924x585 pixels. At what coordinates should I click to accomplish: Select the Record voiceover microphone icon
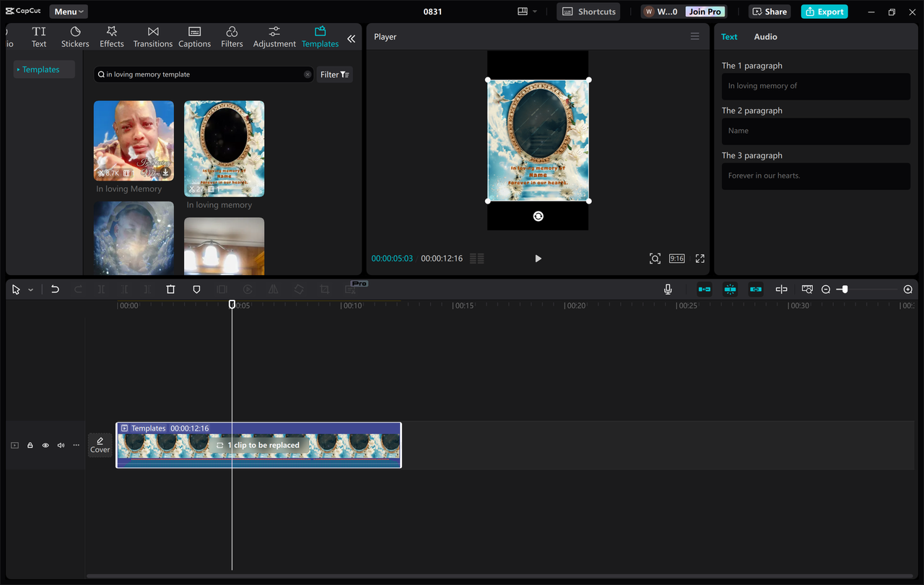668,289
